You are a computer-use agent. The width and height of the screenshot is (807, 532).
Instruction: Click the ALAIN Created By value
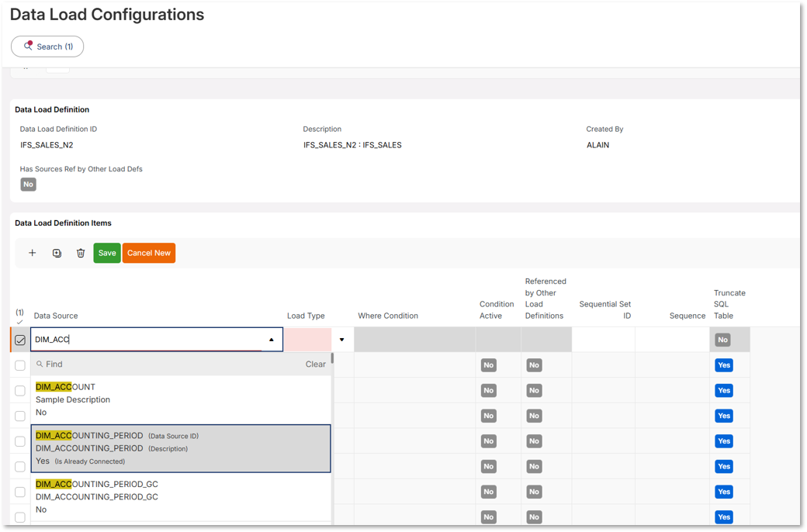pos(597,145)
